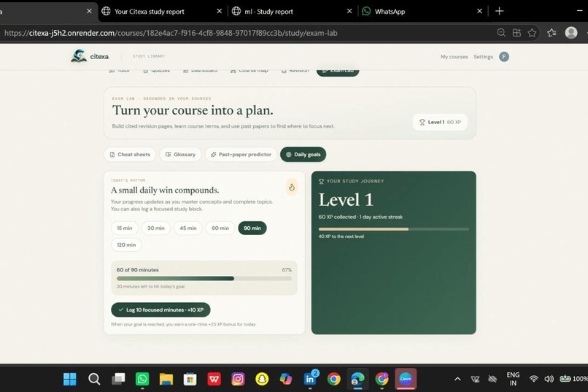Viewport: 588px width, 392px height.
Task: Set the daily goal to 15 min
Action: [125, 228]
